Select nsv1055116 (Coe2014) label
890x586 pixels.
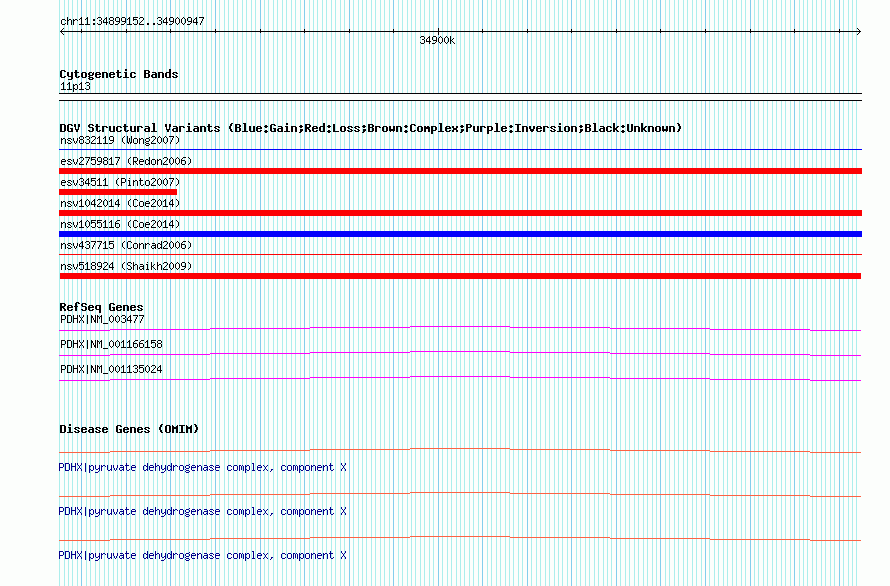point(120,224)
